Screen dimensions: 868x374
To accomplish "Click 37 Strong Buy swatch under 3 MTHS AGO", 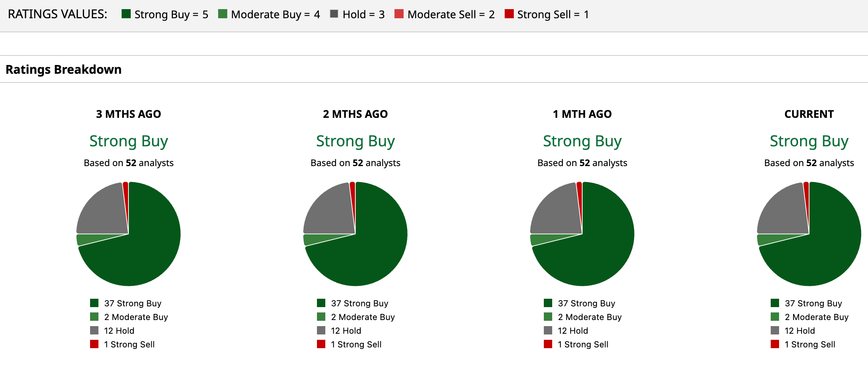I will coord(94,303).
